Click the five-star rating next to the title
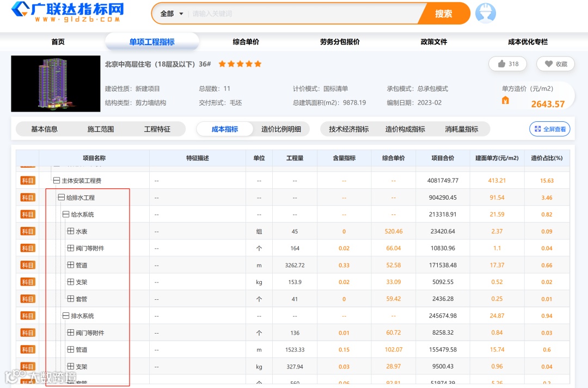The width and height of the screenshot is (588, 388). tap(240, 64)
